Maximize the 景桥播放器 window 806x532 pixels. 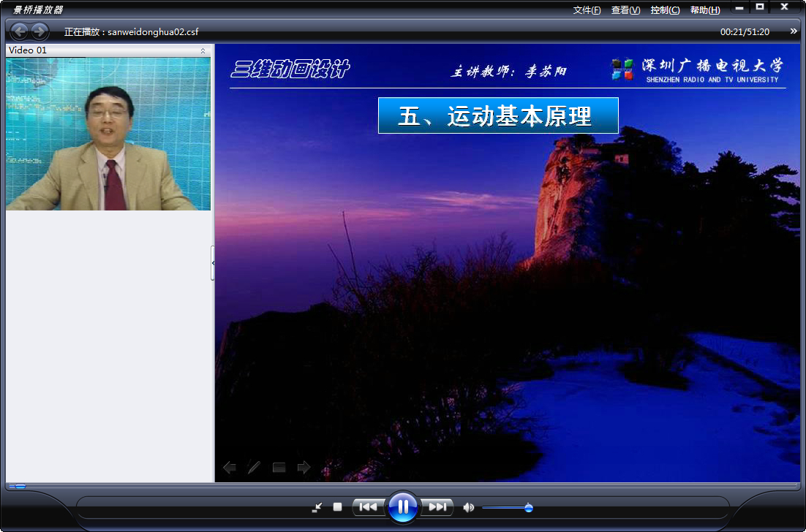click(x=760, y=7)
